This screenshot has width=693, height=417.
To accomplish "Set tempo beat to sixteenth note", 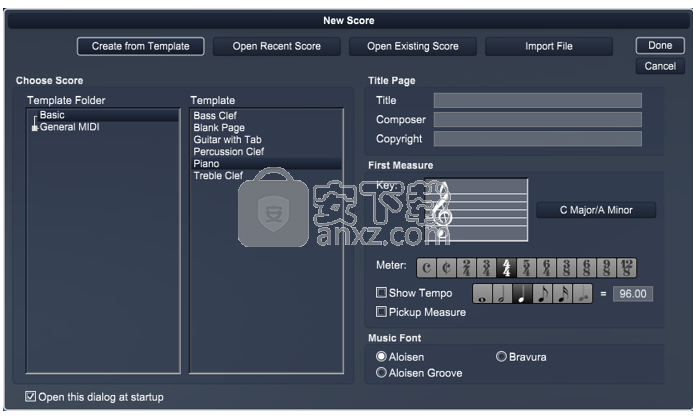I will click(562, 294).
